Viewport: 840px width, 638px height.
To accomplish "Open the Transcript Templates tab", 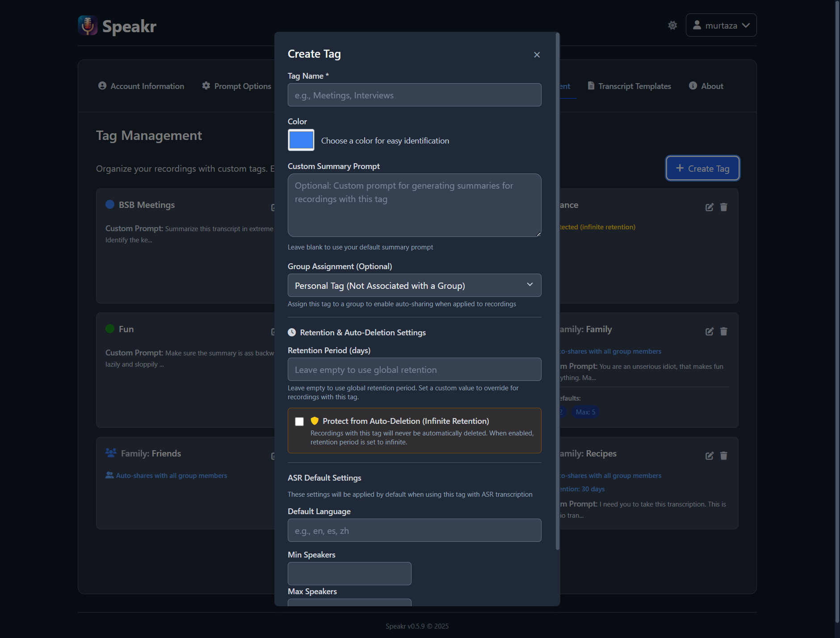I will click(x=629, y=86).
